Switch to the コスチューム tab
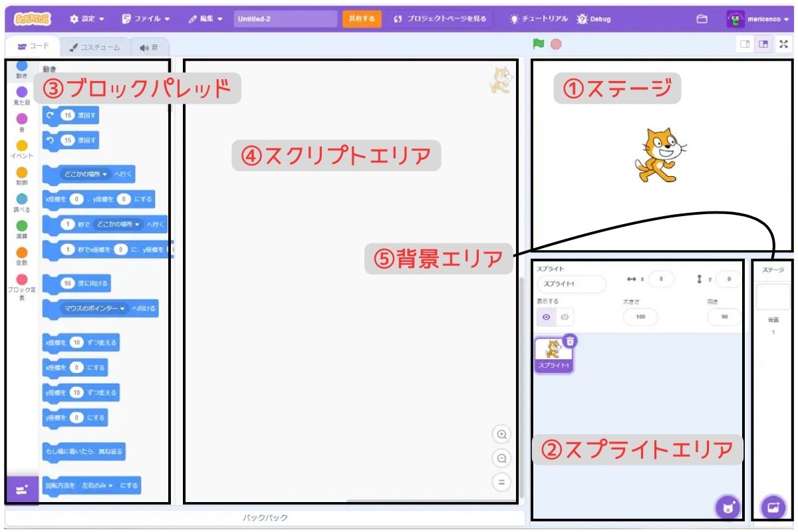 pos(95,47)
